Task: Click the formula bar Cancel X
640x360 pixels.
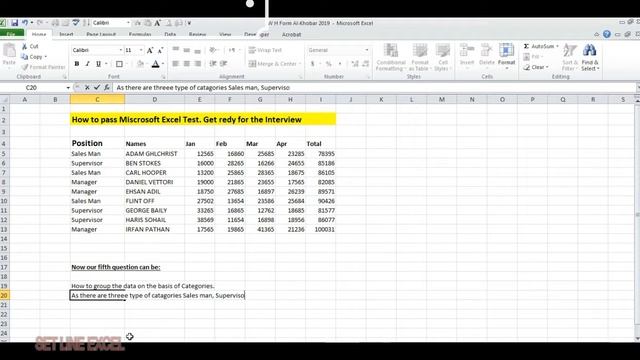Action: [87, 87]
